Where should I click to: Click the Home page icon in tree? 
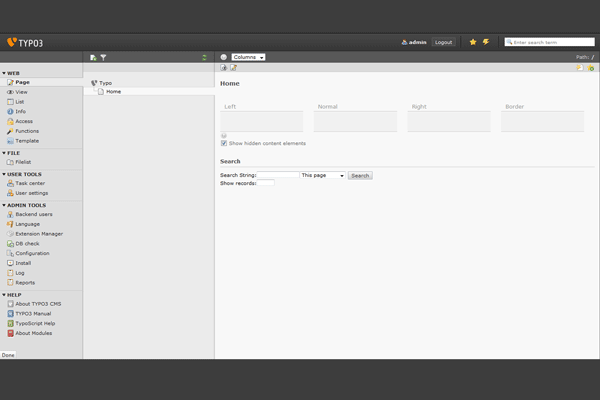pos(101,91)
